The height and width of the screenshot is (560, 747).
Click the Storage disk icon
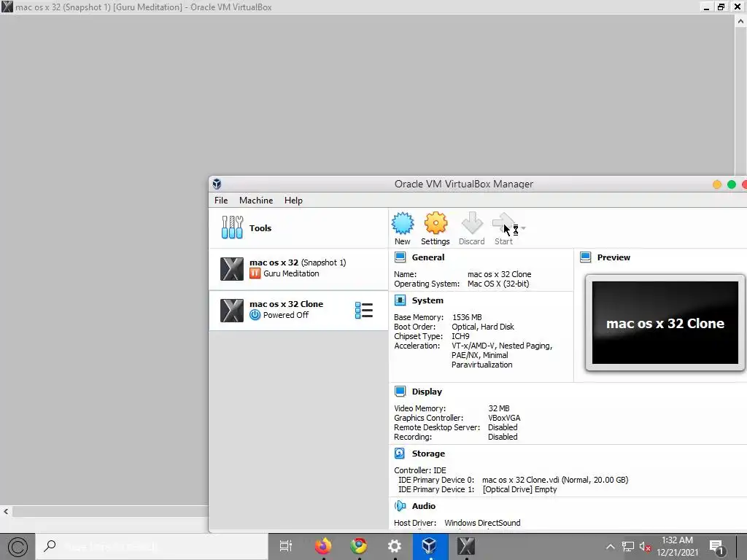point(400,454)
